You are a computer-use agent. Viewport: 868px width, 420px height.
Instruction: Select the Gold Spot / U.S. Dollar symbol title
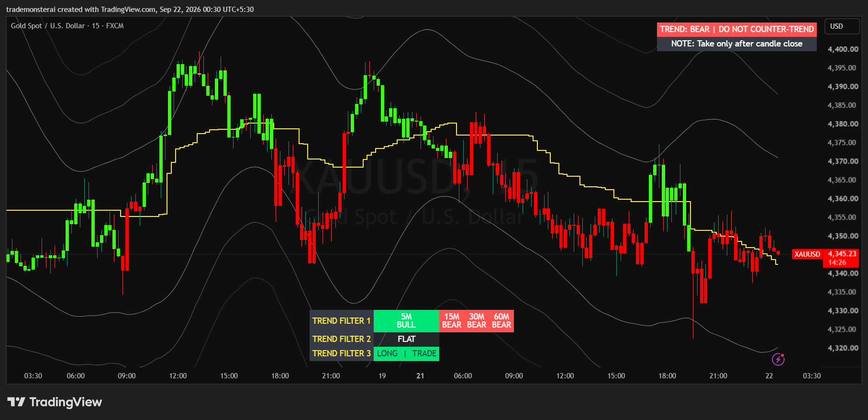click(x=67, y=26)
